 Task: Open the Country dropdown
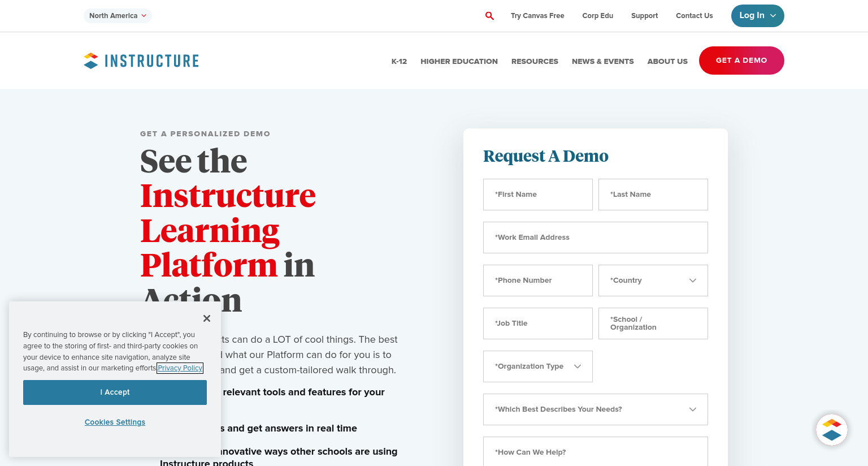pos(653,281)
